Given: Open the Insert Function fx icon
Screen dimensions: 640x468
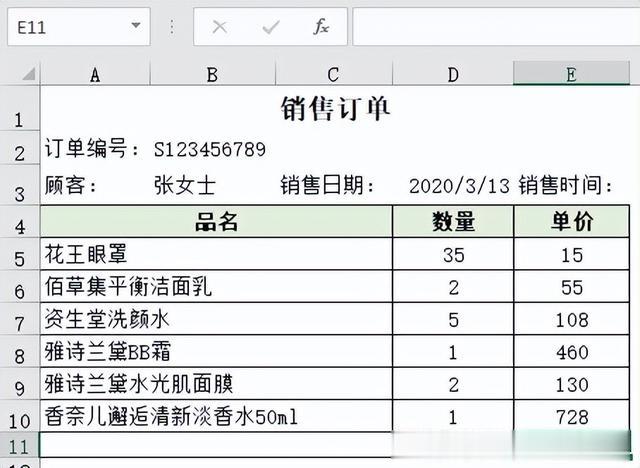Looking at the screenshot, I should [x=321, y=27].
